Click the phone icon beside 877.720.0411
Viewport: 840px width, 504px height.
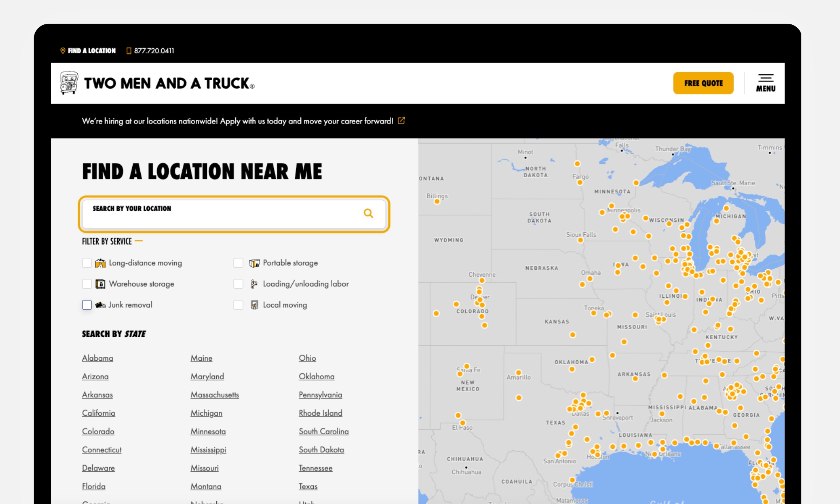click(x=129, y=51)
